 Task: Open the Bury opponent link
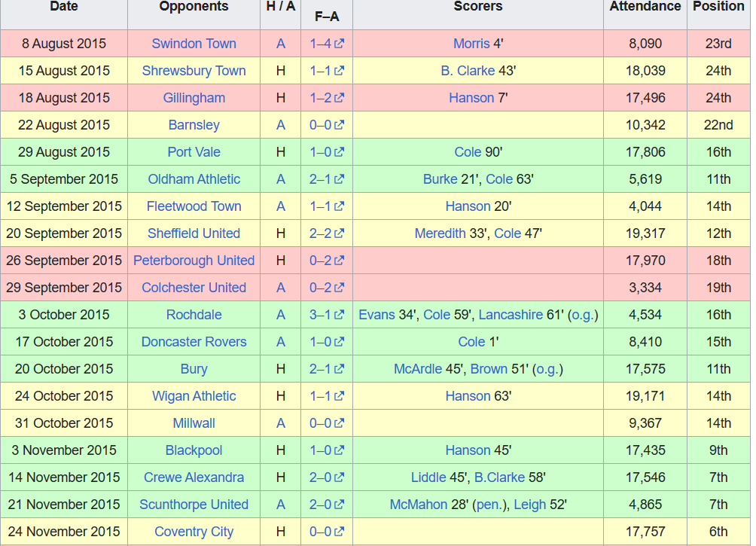click(194, 369)
